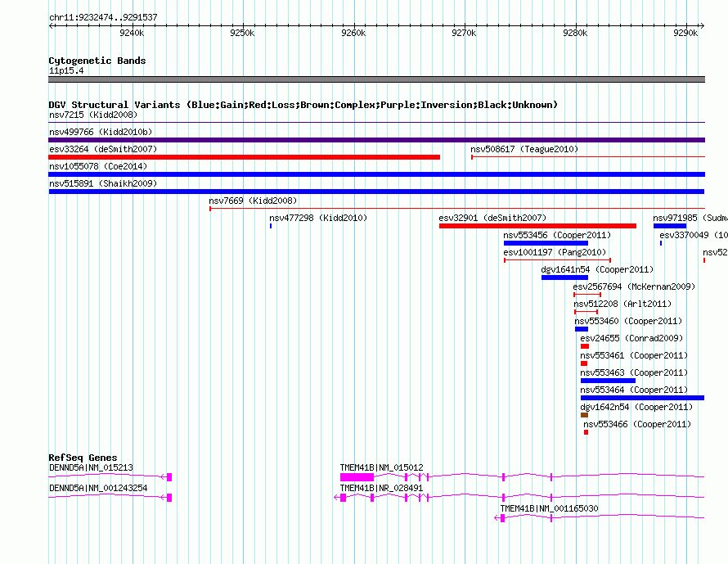Click the small blue nsv477298 gain marker
Viewport: 728px width, 564px height.
271,226
